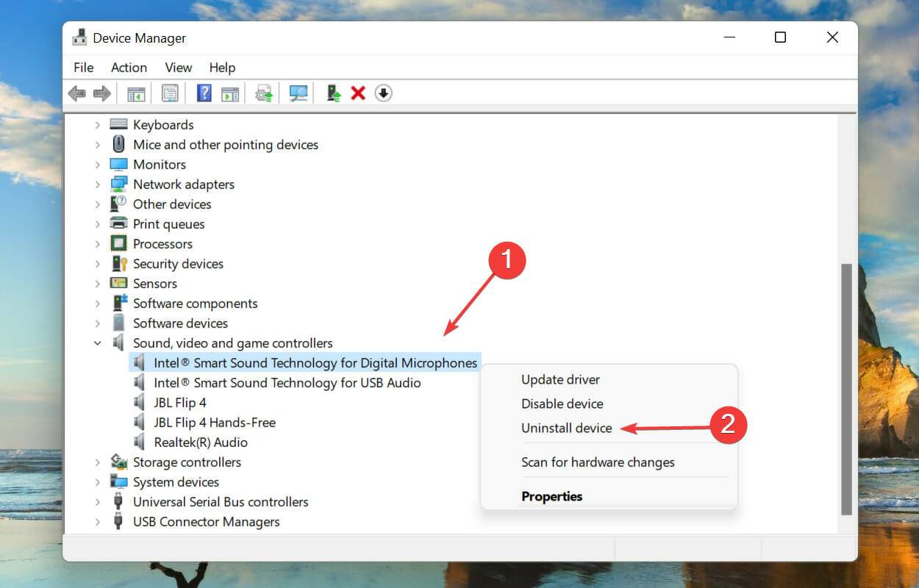This screenshot has height=588, width=919.
Task: Open Properties using the toolbar icon
Action: (170, 93)
